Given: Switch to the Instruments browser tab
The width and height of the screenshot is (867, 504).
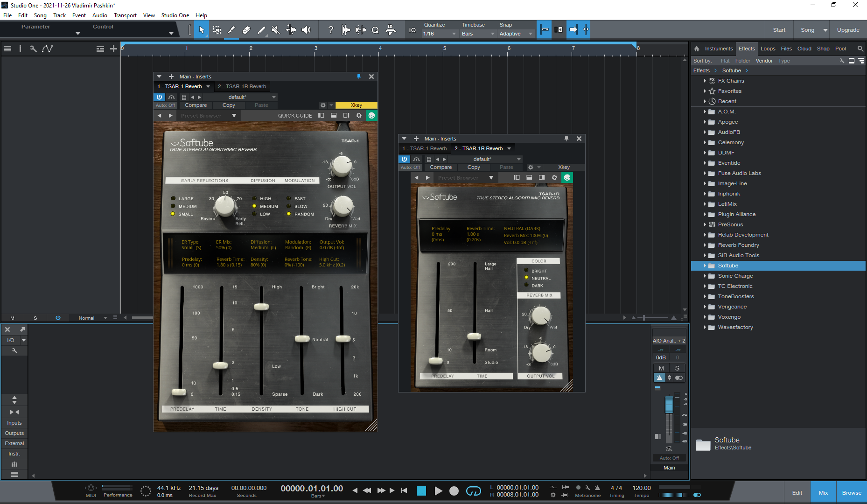Looking at the screenshot, I should tap(718, 49).
